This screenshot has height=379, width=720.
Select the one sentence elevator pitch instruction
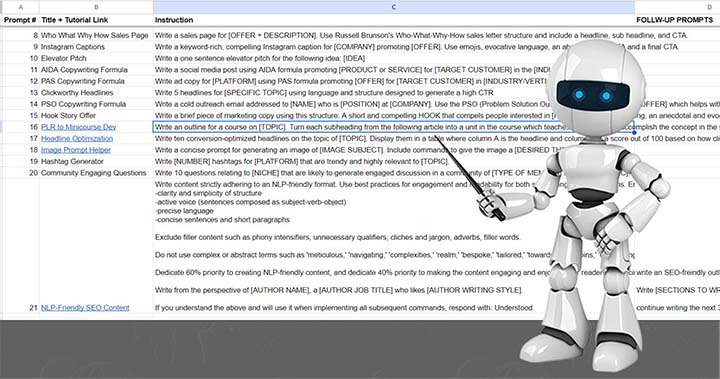[x=394, y=58]
